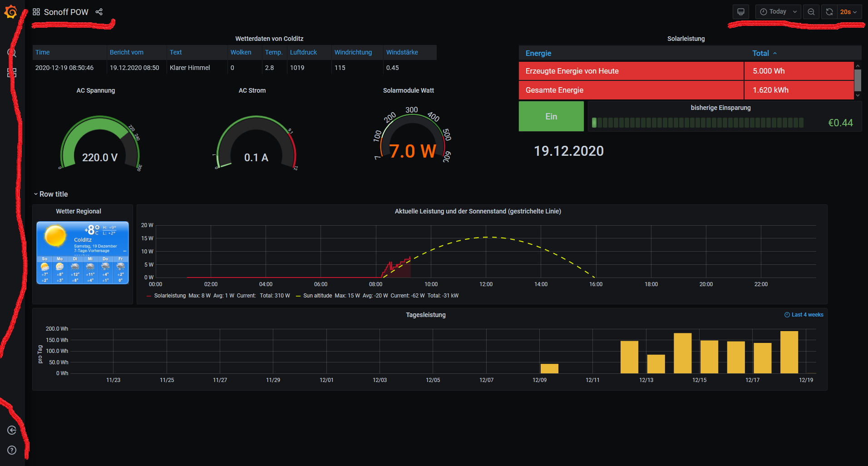Screen dimensions: 868x466
Task: Click the Grafana logo home icon
Action: pos(11,12)
